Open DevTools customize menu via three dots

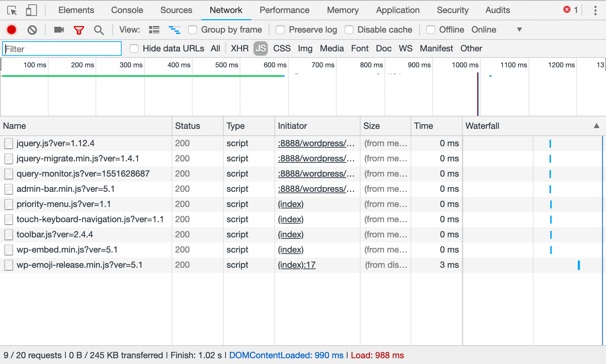point(596,10)
